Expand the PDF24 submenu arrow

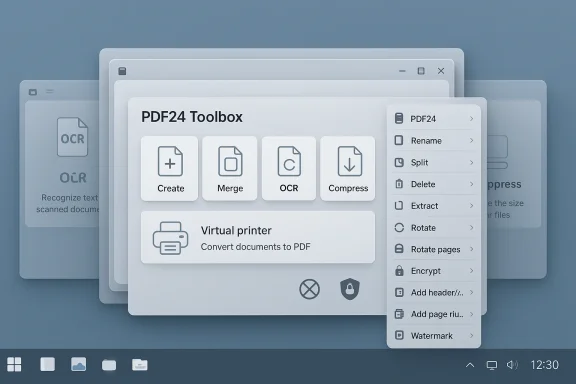click(x=471, y=118)
